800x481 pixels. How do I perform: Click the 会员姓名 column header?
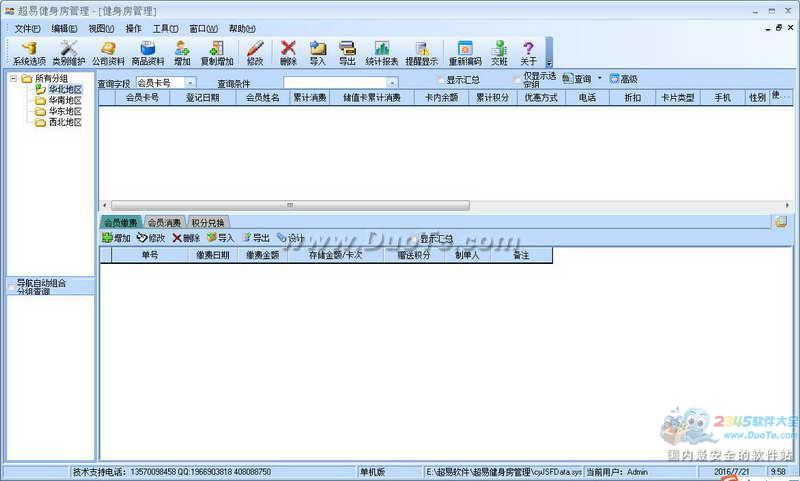point(263,97)
